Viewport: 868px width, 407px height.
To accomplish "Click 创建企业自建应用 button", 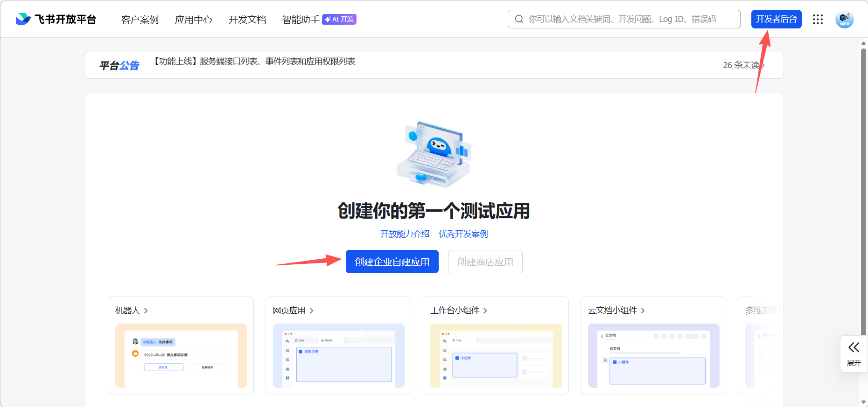I will (x=392, y=262).
